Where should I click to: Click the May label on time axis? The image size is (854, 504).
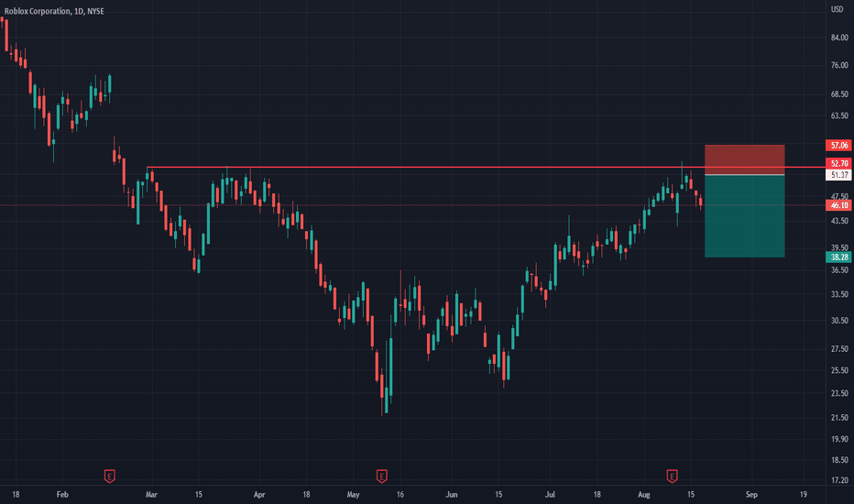(353, 495)
